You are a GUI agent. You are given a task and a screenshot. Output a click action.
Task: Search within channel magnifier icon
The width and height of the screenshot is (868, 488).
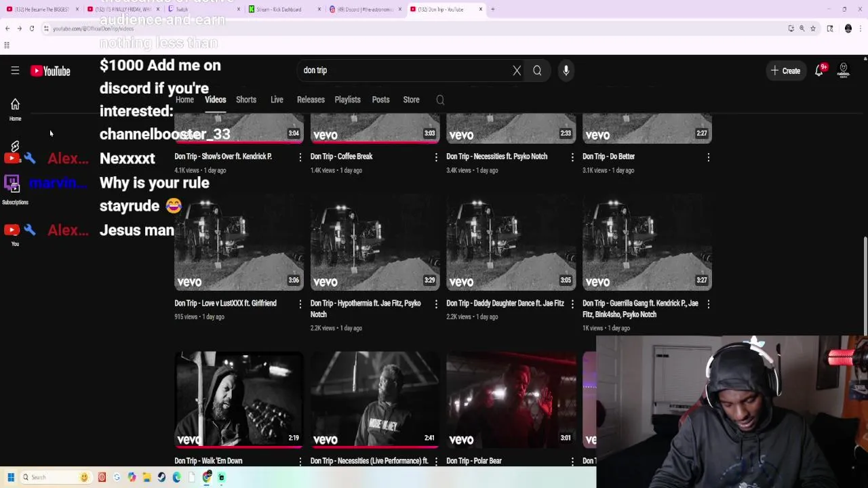pos(440,100)
